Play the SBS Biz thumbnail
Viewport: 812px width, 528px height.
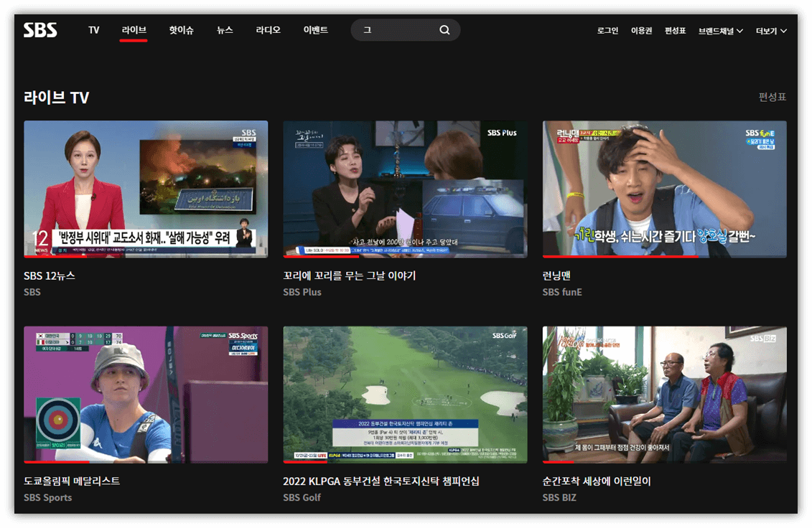pyautogui.click(x=664, y=395)
